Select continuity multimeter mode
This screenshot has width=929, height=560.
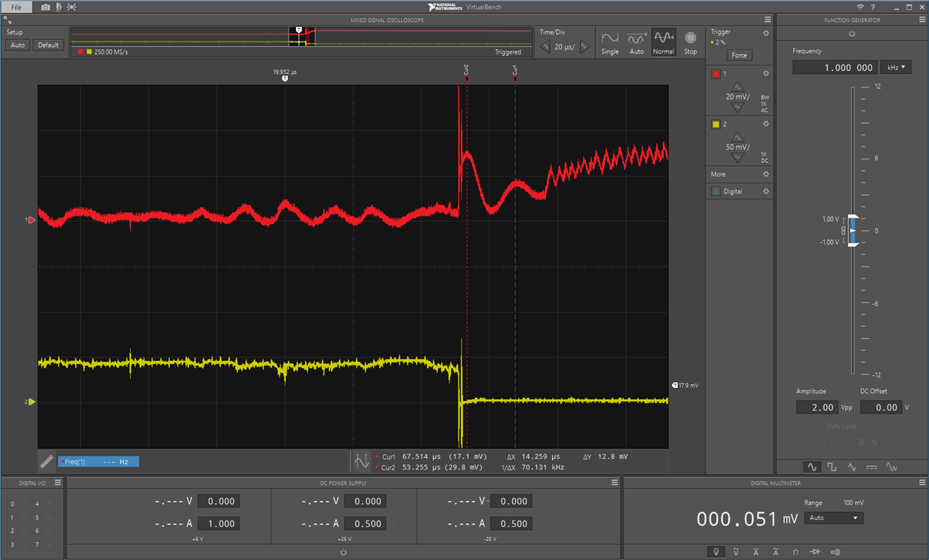coord(835,552)
